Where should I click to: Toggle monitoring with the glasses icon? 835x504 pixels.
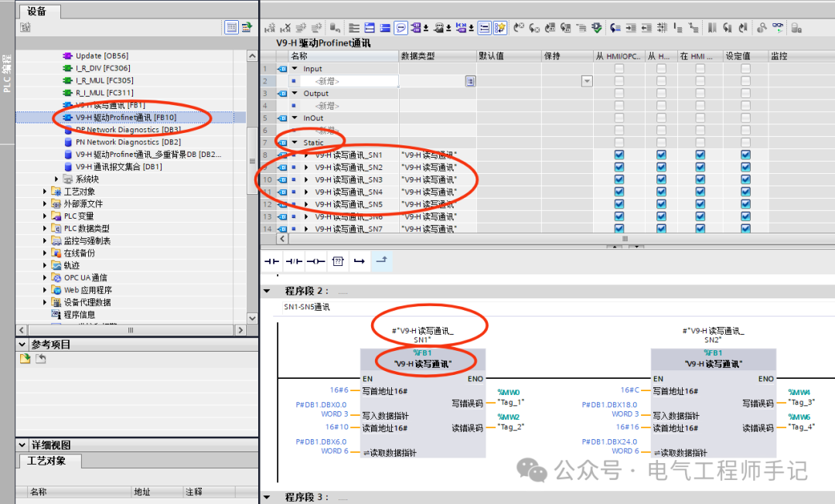point(778,28)
